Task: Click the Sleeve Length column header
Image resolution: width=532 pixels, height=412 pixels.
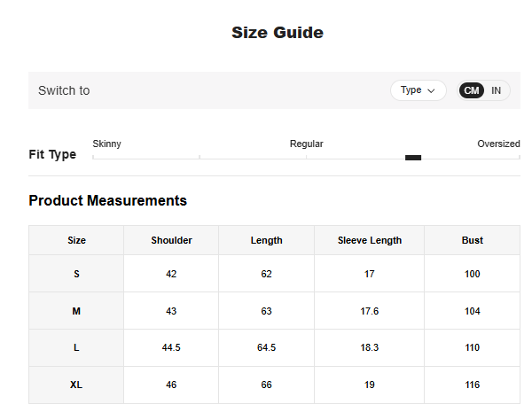Action: tap(369, 240)
